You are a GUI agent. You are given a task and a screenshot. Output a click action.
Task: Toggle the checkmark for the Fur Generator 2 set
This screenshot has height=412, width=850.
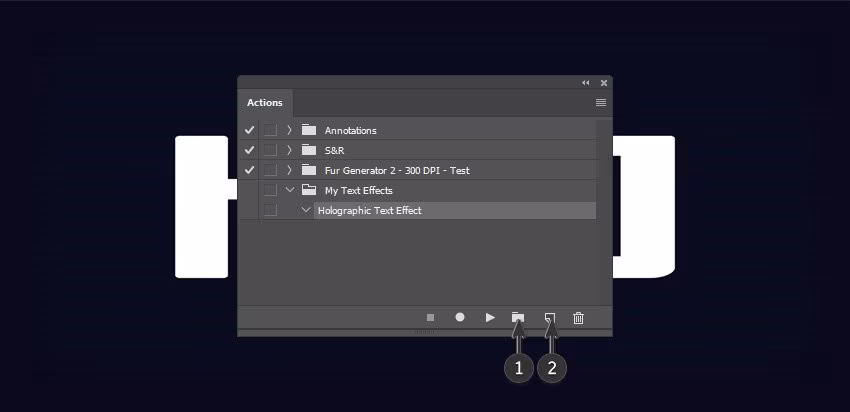(249, 170)
